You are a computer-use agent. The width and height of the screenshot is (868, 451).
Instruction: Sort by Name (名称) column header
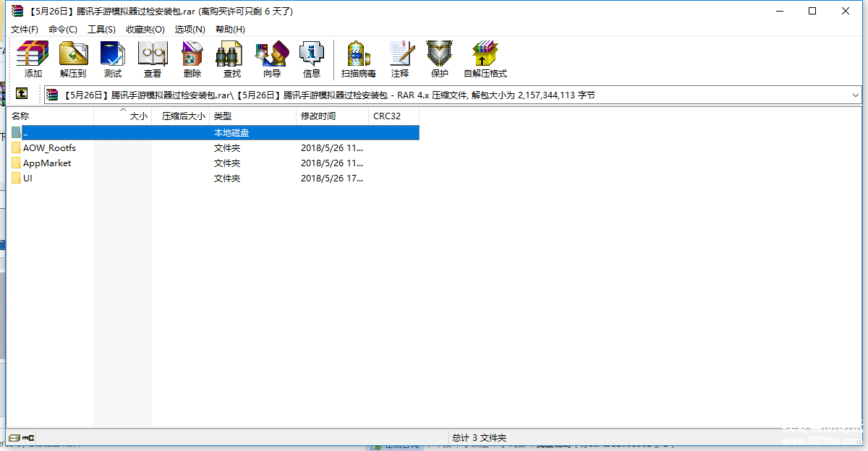pos(51,116)
